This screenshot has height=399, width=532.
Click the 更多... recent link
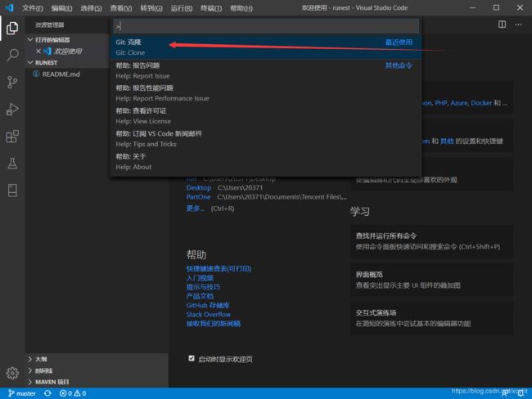[195, 208]
